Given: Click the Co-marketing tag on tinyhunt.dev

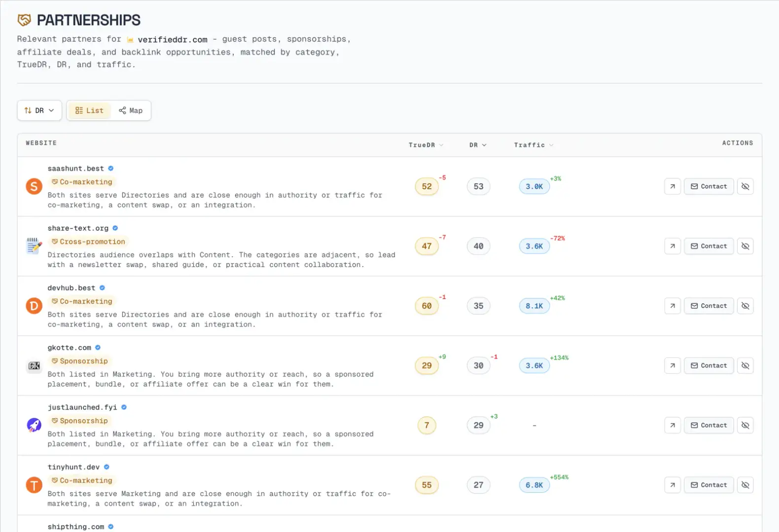Looking at the screenshot, I should [82, 480].
